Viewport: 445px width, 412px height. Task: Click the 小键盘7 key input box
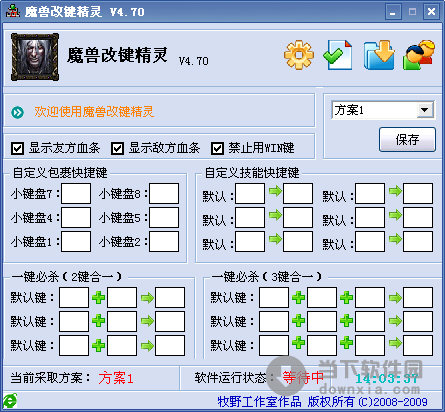pos(76,193)
